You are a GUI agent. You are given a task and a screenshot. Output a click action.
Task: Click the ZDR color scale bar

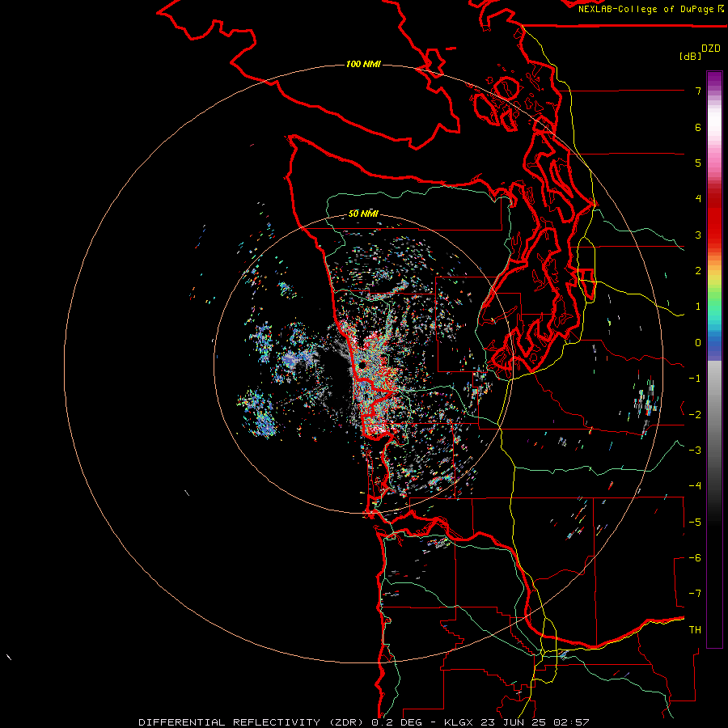coord(714,359)
